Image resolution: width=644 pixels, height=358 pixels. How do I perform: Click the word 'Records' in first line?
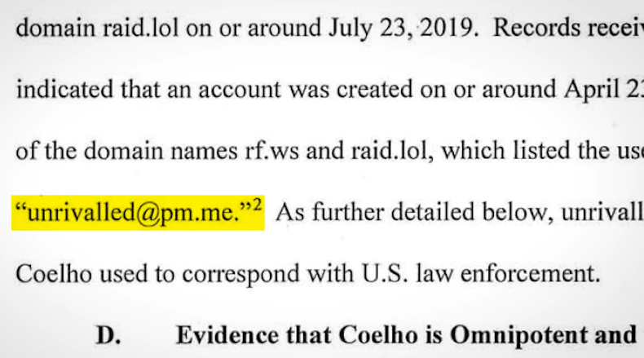(538, 30)
